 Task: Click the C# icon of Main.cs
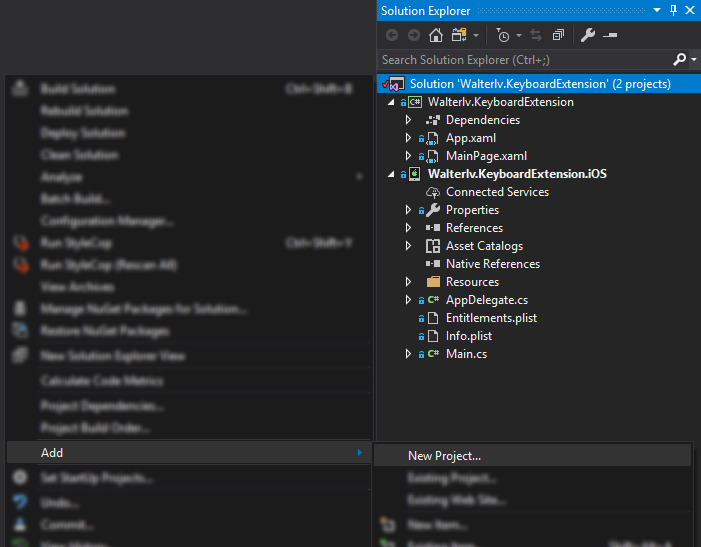tap(433, 353)
